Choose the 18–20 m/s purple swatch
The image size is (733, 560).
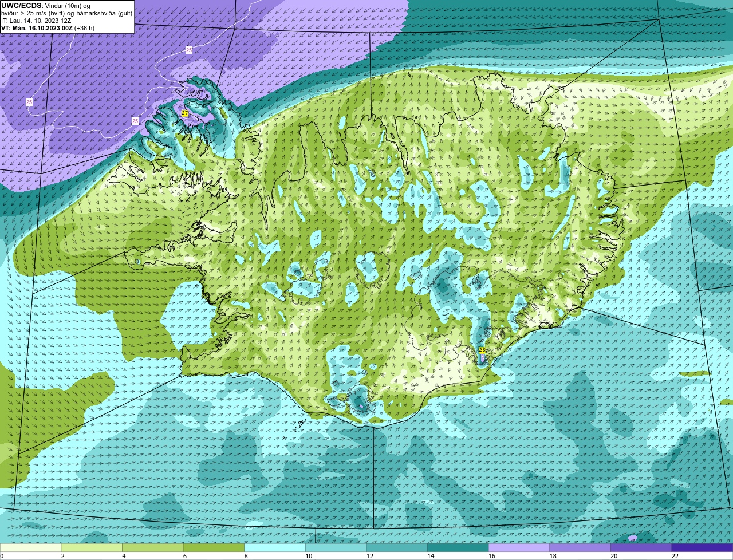click(580, 548)
